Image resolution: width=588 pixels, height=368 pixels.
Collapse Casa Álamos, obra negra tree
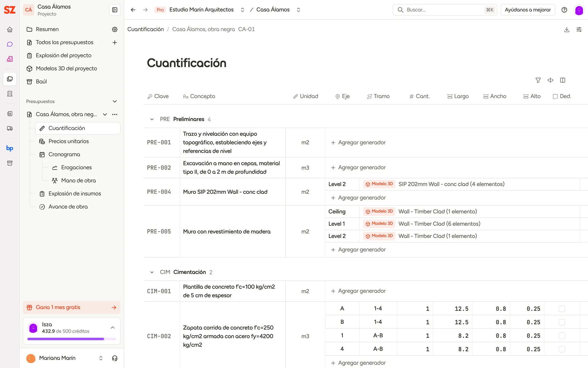105,114
